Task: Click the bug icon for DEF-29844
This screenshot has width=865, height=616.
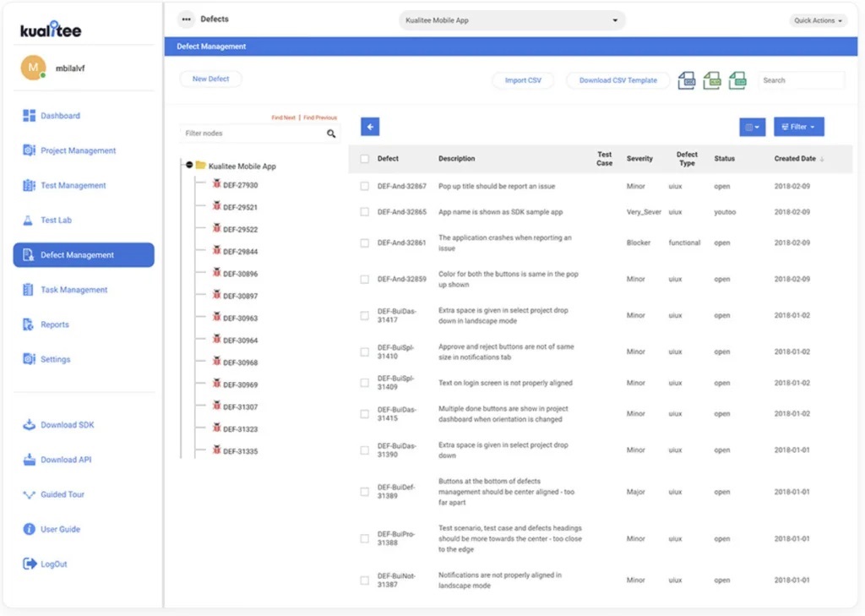Action: click(x=216, y=251)
